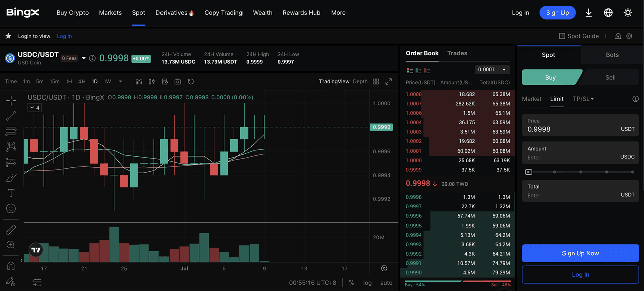Open chart settings hexagon icon
The image size is (644, 291).
pos(384,269)
